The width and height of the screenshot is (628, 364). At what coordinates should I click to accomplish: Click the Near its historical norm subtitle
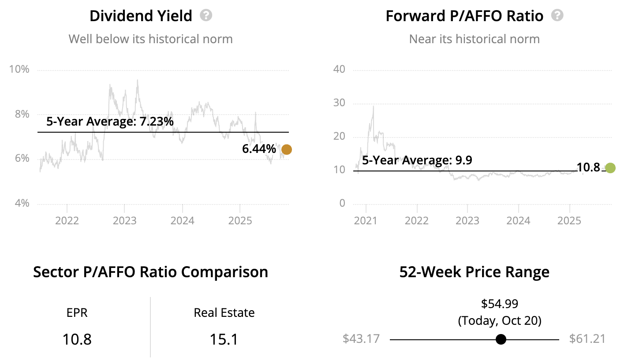pyautogui.click(x=474, y=39)
